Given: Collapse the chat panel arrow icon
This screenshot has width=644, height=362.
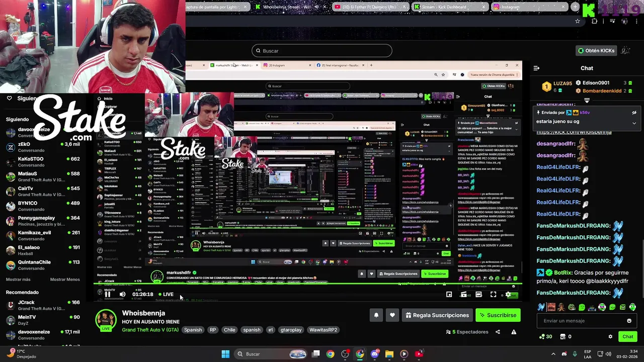Looking at the screenshot, I should click(x=536, y=68).
